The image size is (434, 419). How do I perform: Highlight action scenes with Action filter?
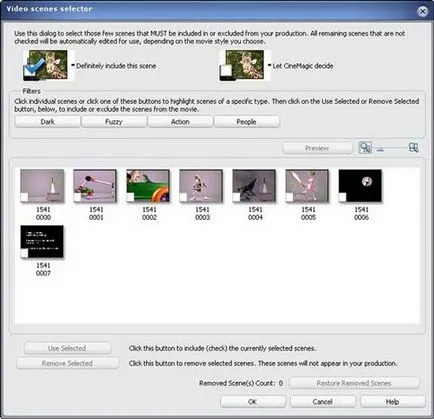coord(180,122)
